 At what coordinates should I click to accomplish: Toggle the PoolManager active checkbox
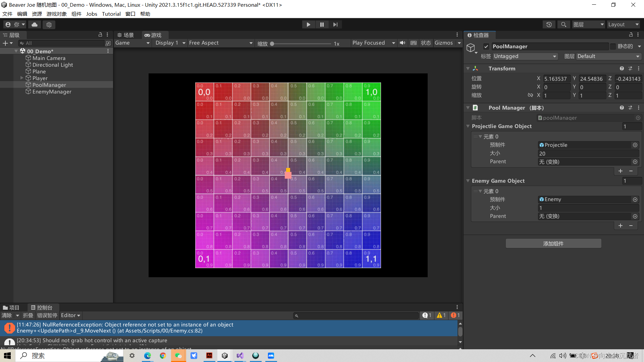[486, 46]
